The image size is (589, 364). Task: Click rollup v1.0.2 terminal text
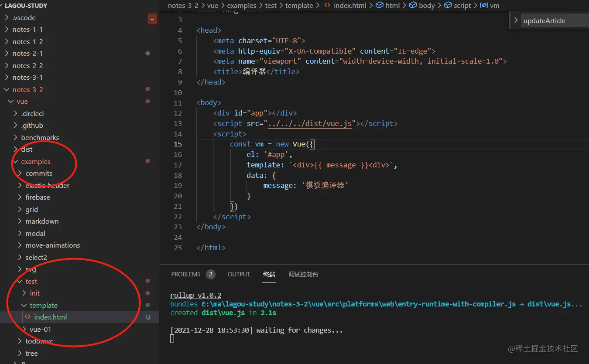point(195,295)
